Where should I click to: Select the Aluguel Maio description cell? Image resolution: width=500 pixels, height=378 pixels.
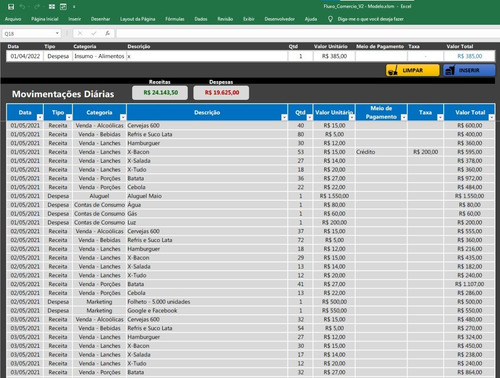coord(207,196)
